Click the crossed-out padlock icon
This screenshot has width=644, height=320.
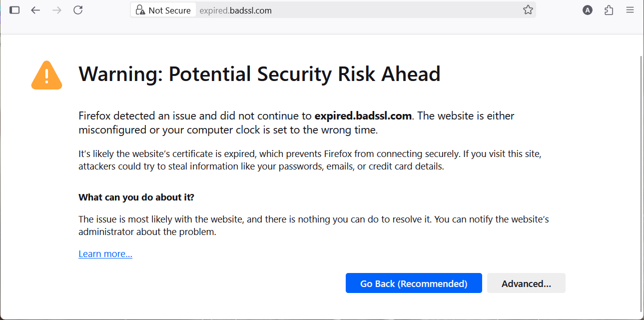pyautogui.click(x=140, y=10)
